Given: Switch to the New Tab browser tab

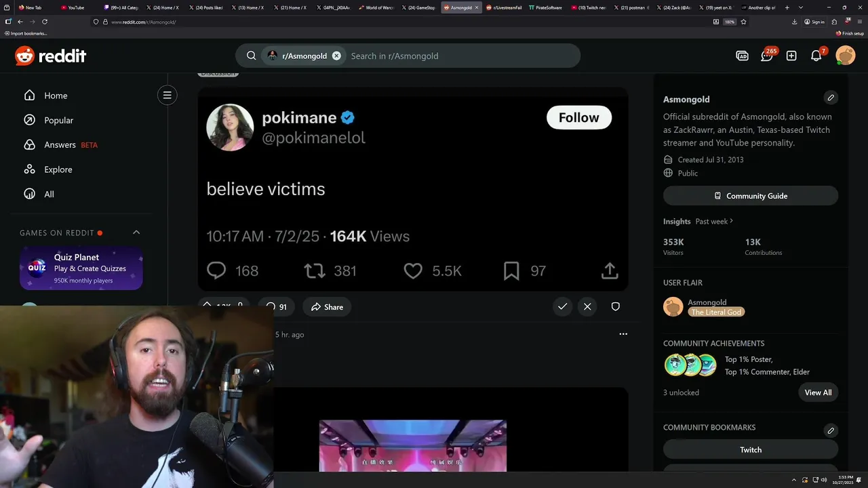Looking at the screenshot, I should (34, 7).
